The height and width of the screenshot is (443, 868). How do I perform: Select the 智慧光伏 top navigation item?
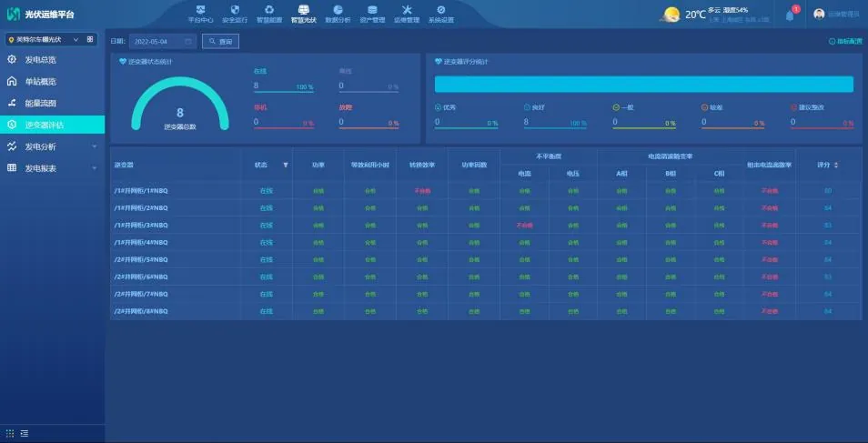click(303, 14)
